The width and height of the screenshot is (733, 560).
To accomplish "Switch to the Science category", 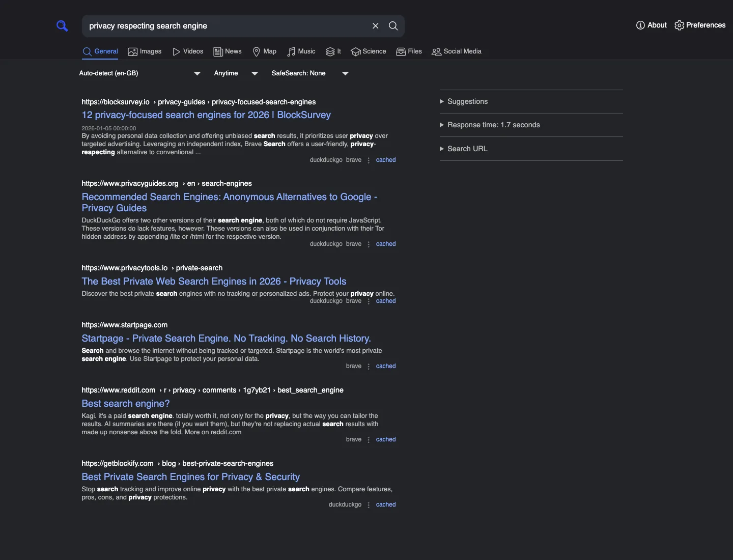I will (x=369, y=51).
